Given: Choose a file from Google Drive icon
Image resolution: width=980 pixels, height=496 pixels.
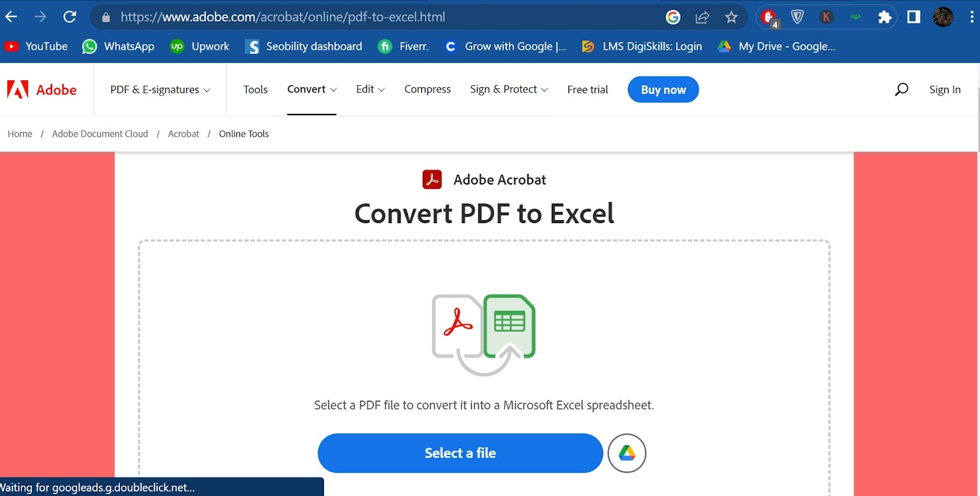Looking at the screenshot, I should coord(627,453).
